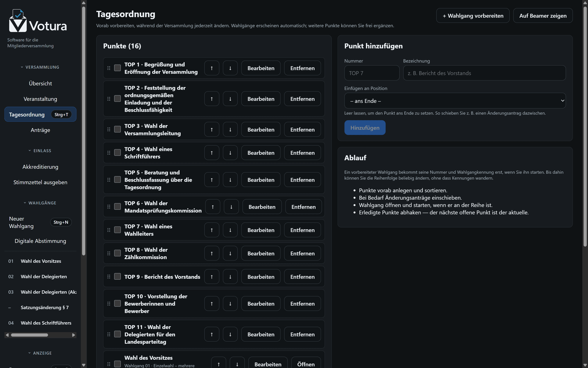The image size is (588, 368).
Task: Click the blue Hinzufügen button
Action: pyautogui.click(x=365, y=128)
